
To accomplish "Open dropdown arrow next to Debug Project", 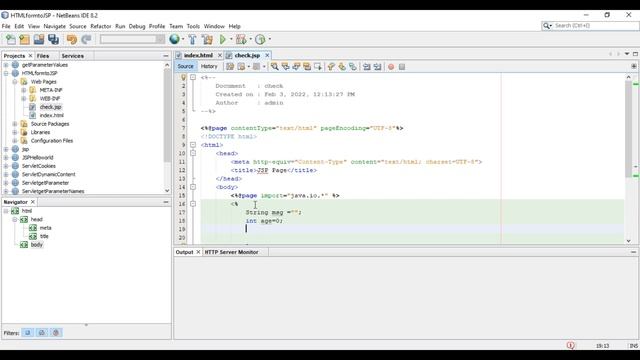I will [250, 40].
